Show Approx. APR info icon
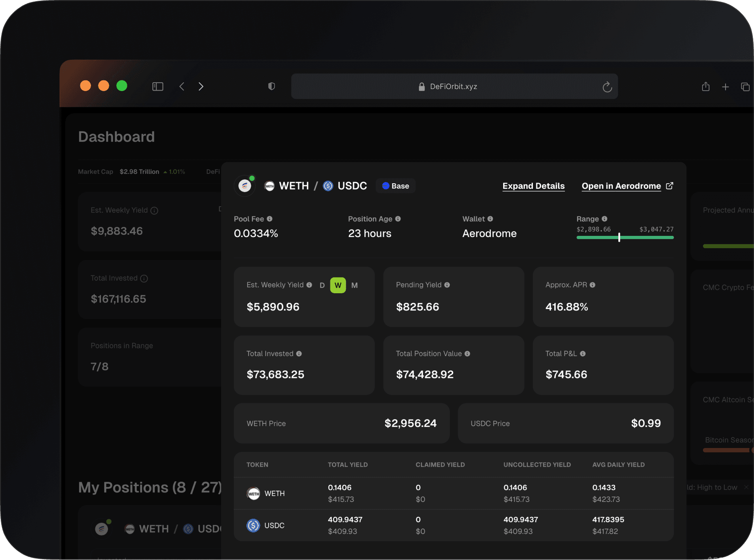 593,285
